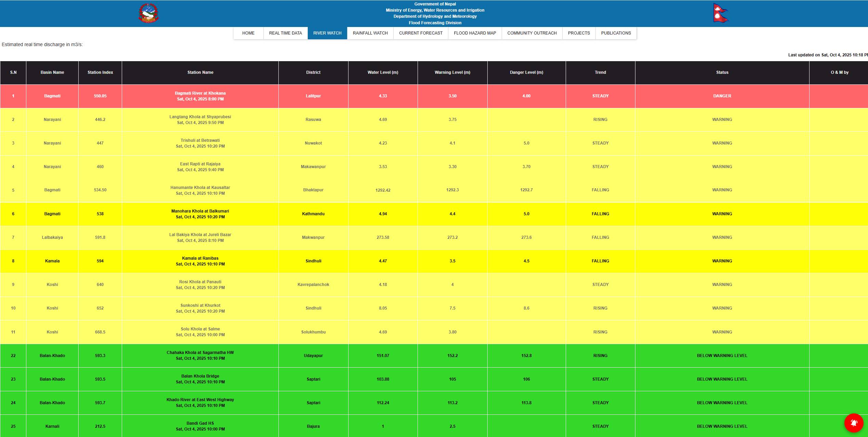The height and width of the screenshot is (437, 868).
Task: Open the HOME menu tab
Action: (x=248, y=33)
